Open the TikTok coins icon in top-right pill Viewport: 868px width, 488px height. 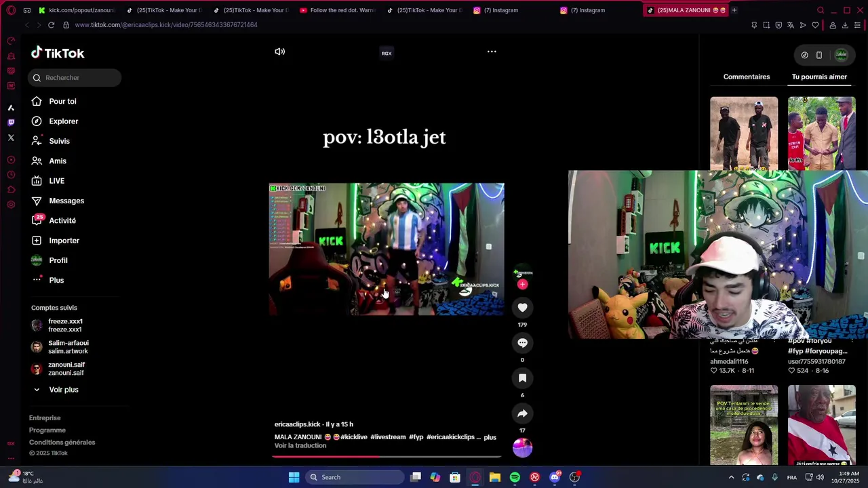click(x=804, y=56)
